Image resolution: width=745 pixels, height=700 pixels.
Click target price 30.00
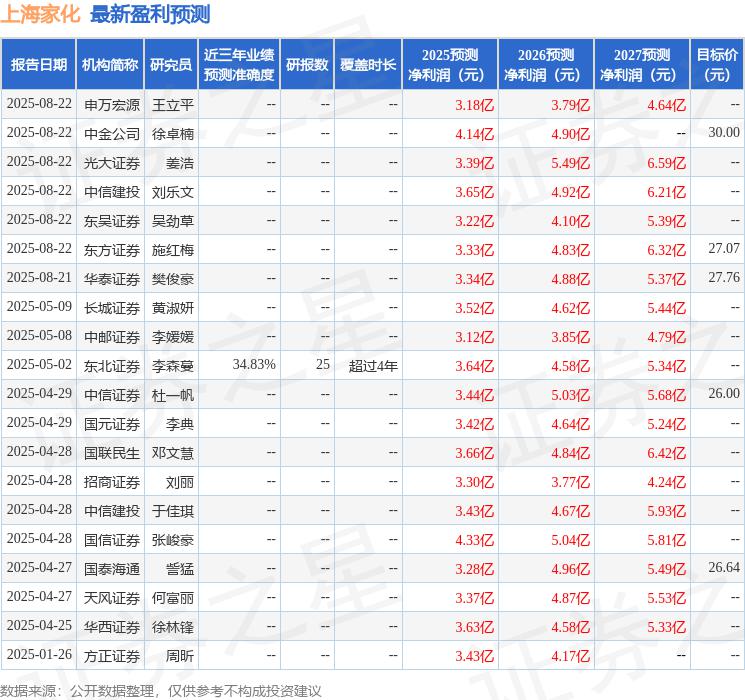coord(724,132)
